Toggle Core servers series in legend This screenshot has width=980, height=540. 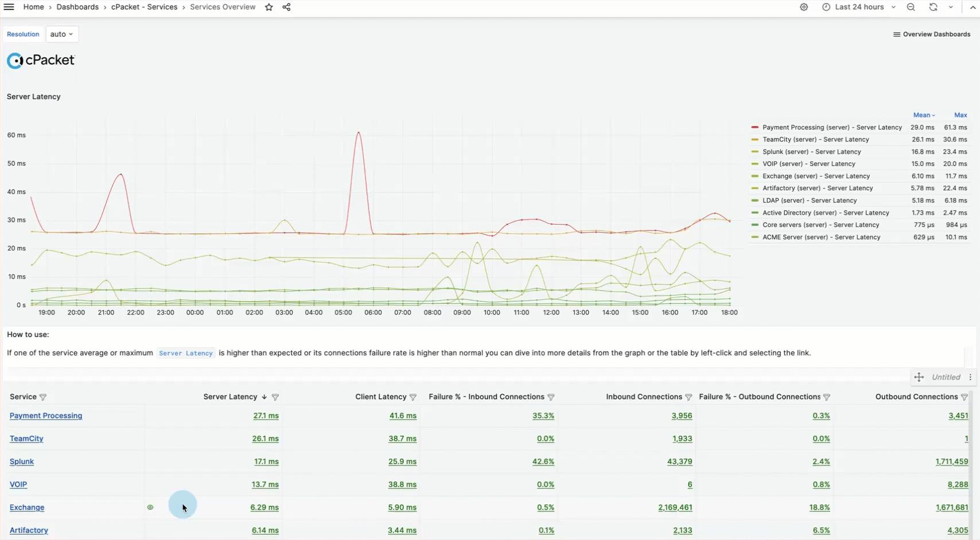tap(820, 225)
